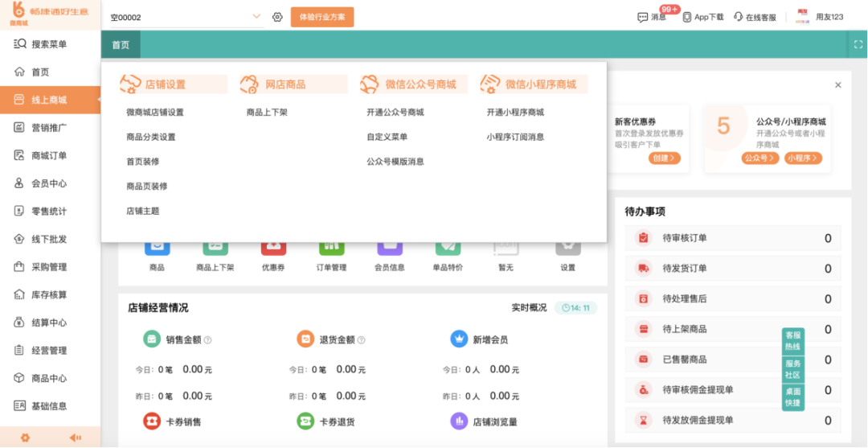
Task: Click the 桌面快捷 floating button
Action: click(x=792, y=397)
